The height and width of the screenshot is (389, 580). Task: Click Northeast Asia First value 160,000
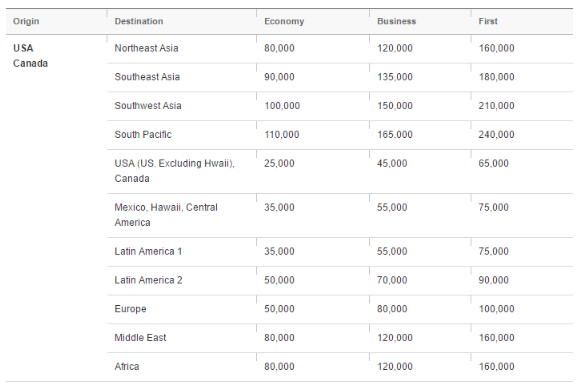pos(496,48)
